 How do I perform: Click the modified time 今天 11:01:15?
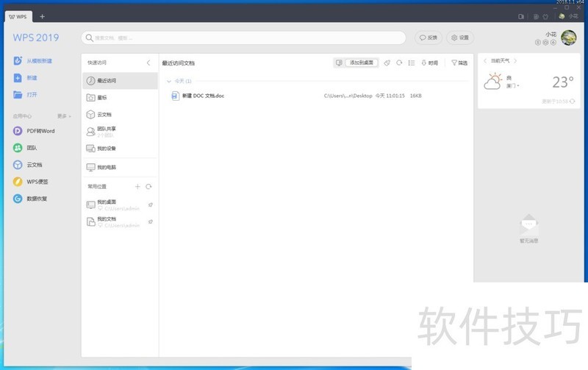pyautogui.click(x=390, y=96)
